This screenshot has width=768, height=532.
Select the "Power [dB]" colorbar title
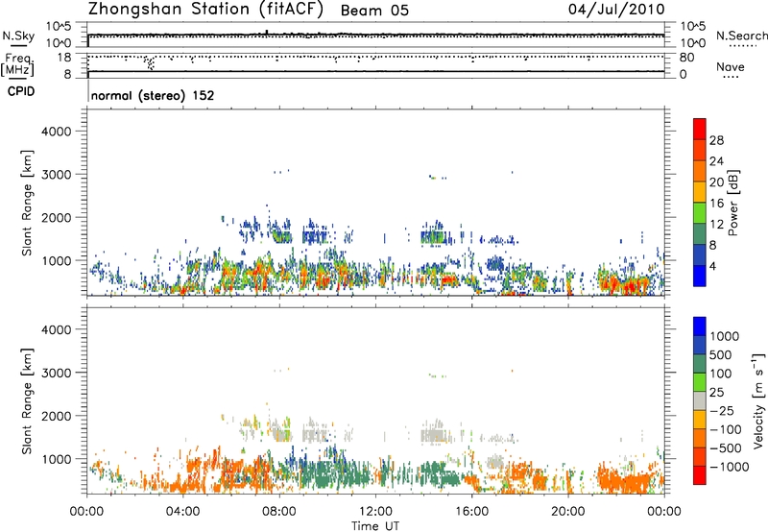732,203
